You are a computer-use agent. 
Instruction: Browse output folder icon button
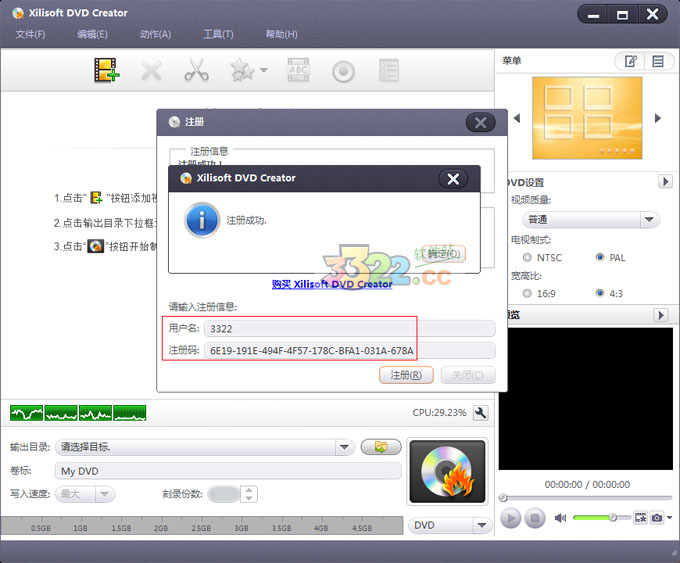click(x=381, y=447)
